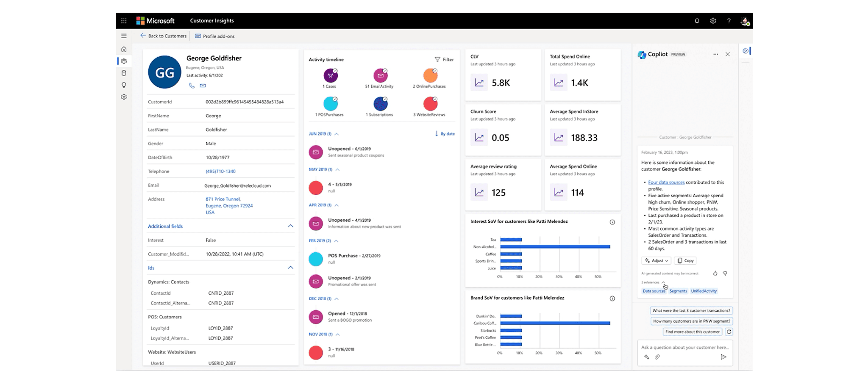
Task: Select the 1 POSPurchases icon
Action: (x=331, y=104)
